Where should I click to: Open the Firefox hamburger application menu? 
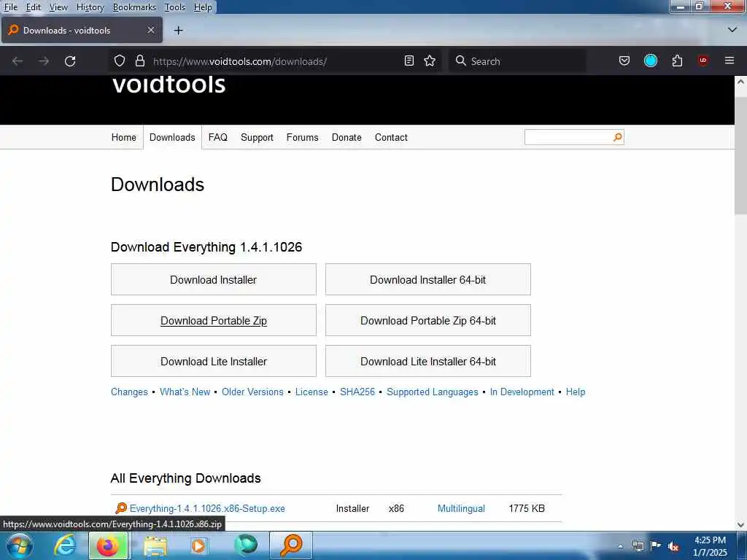(x=729, y=61)
